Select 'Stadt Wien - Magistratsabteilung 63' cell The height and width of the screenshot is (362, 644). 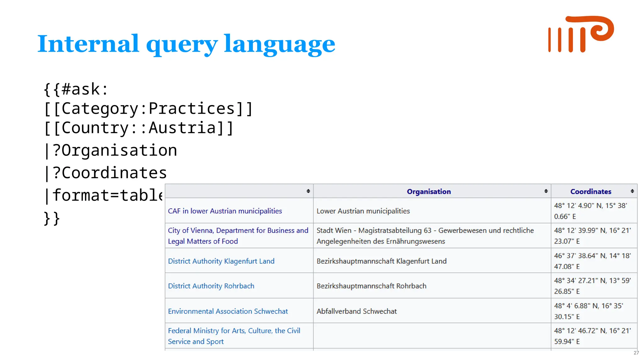[x=432, y=236]
